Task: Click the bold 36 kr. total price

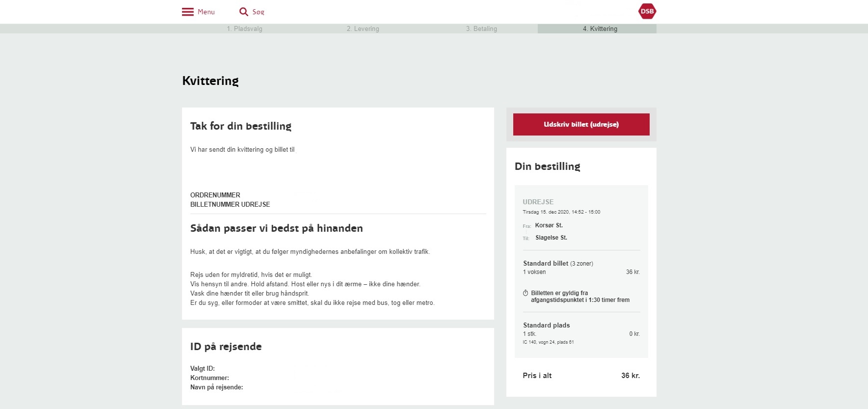Action: coord(630,376)
